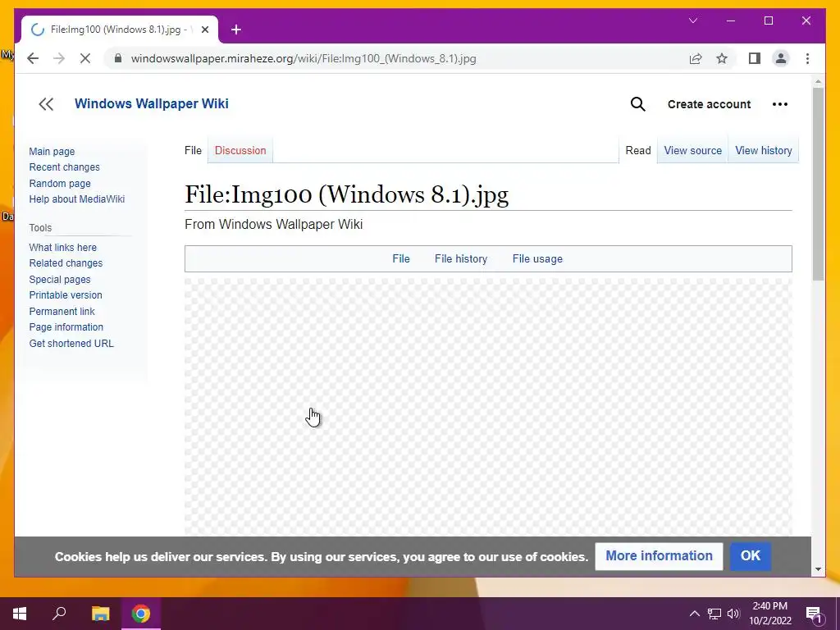Click Get shortened URL

coord(71,344)
